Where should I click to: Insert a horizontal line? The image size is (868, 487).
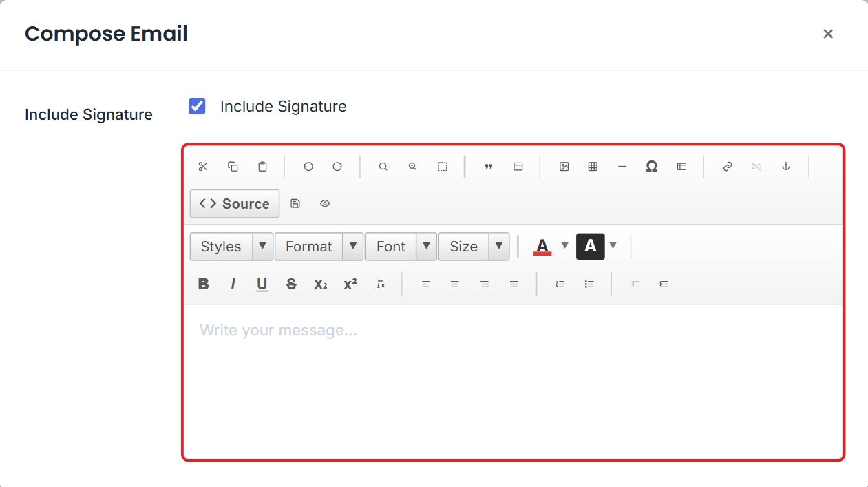622,167
